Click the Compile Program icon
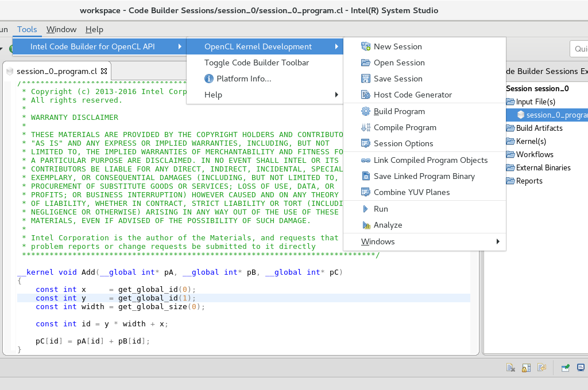Screen dimensions: 588x390 366,127
